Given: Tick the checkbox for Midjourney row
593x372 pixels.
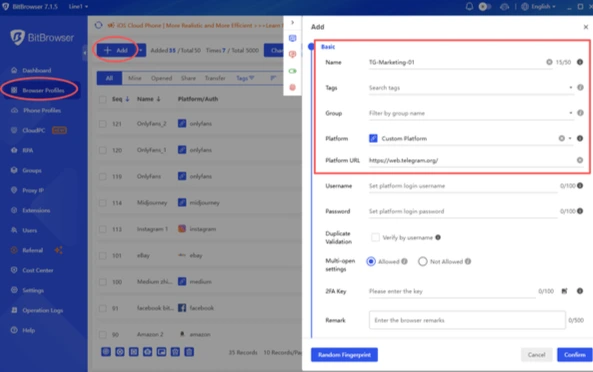Looking at the screenshot, I should pos(102,203).
